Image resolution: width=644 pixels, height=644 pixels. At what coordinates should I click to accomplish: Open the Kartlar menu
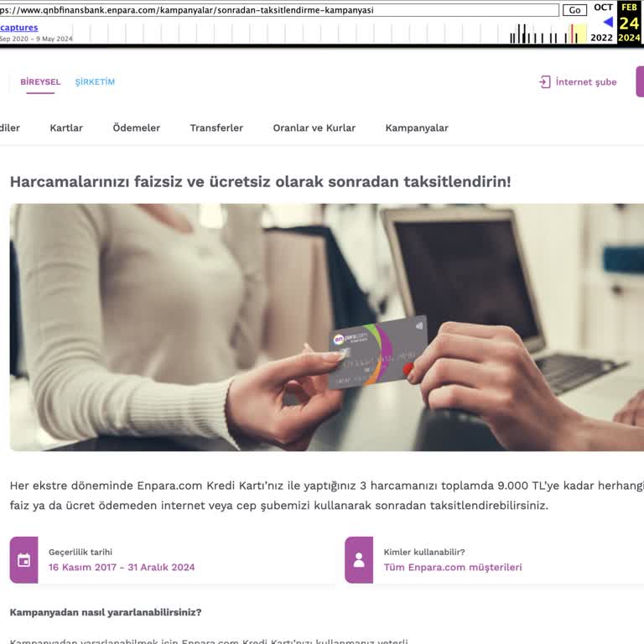tap(66, 127)
